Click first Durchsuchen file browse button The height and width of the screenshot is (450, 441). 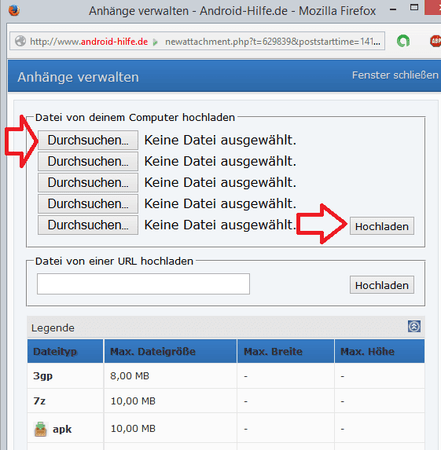[x=88, y=140]
